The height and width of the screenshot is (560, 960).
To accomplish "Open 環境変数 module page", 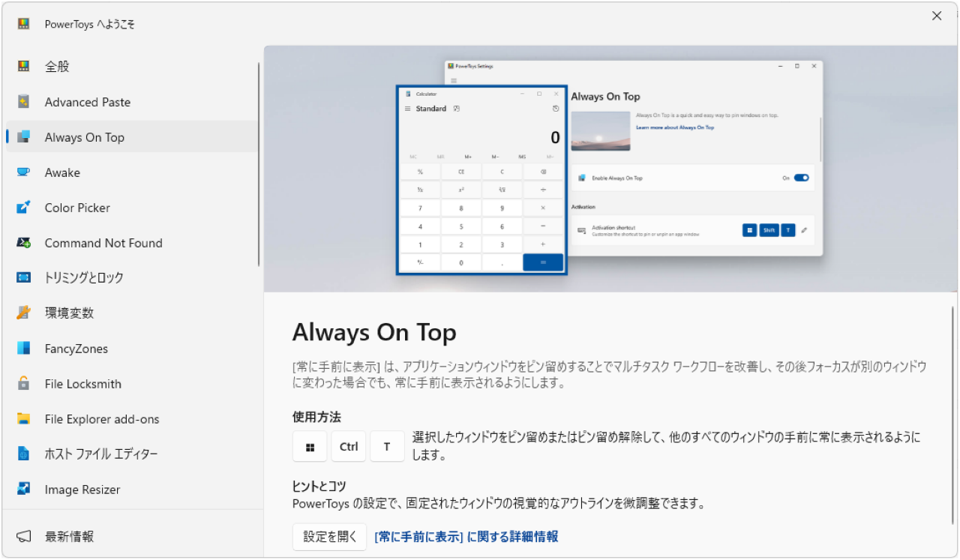I will (132, 313).
